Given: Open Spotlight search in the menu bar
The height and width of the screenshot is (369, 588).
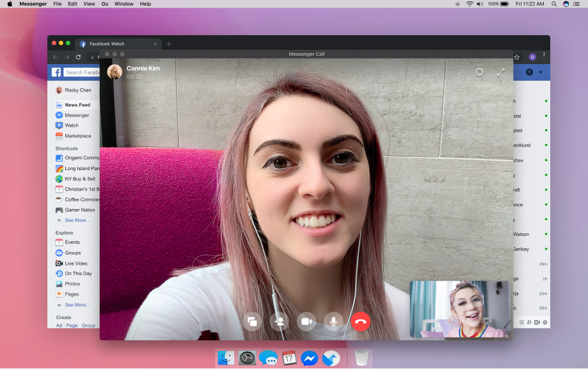Looking at the screenshot, I should pos(554,4).
